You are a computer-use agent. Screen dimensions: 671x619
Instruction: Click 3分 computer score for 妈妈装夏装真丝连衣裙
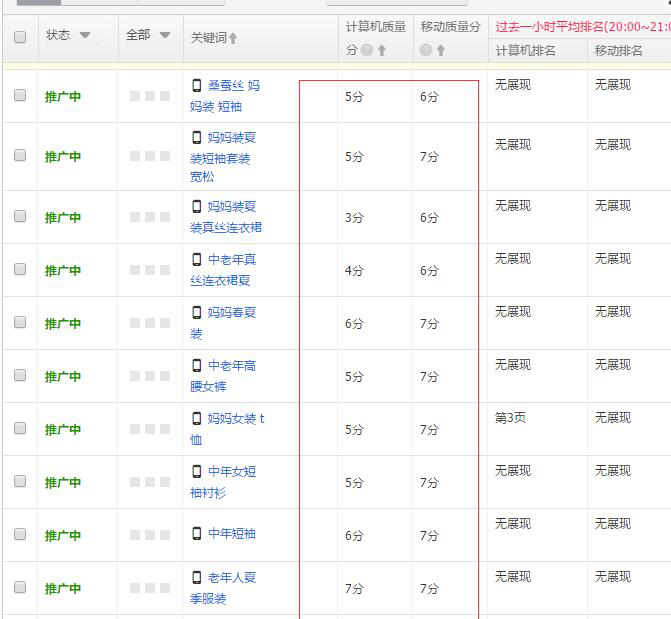(354, 217)
